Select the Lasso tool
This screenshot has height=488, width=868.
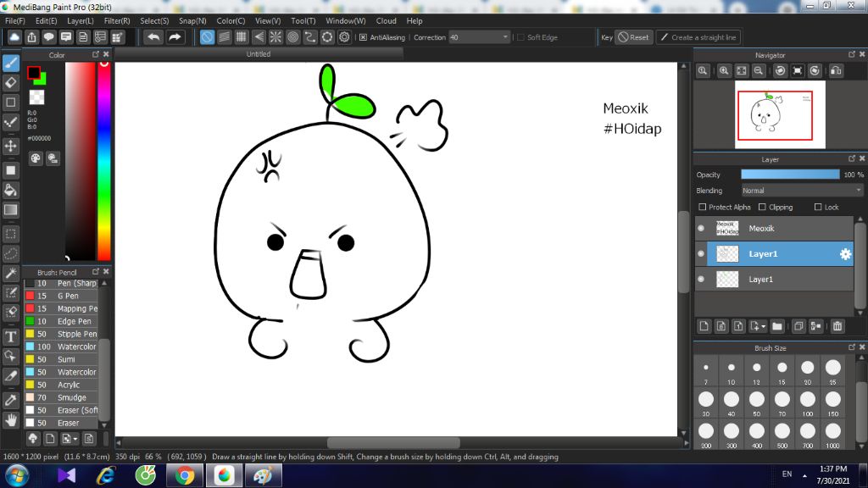point(10,254)
